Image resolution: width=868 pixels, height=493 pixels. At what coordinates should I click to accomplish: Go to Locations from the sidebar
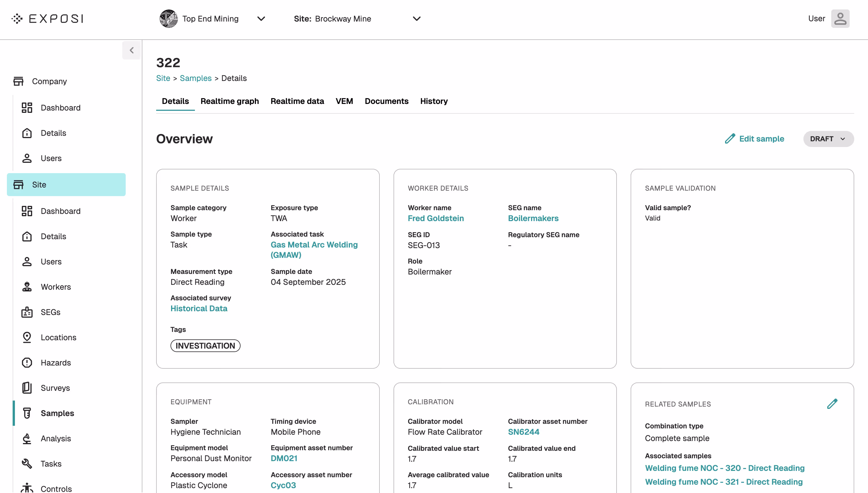click(59, 337)
